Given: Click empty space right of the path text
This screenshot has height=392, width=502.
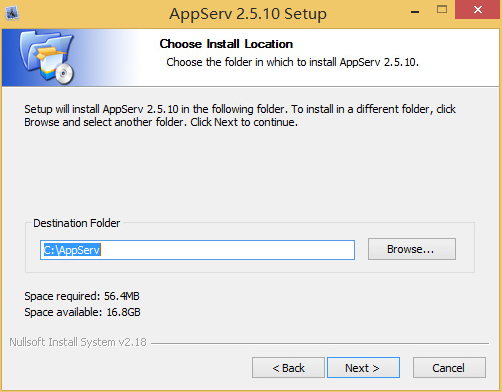Looking at the screenshot, I should tap(227, 250).
